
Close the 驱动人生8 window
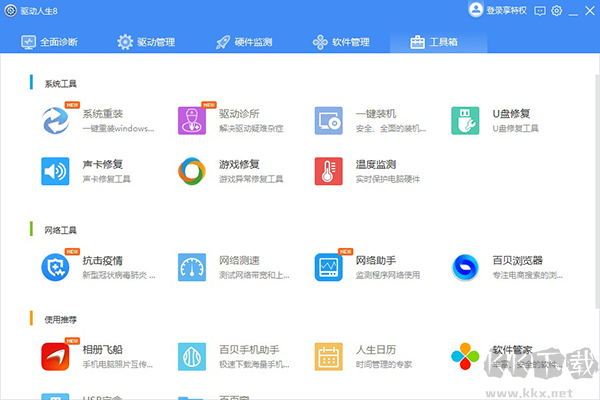point(590,11)
